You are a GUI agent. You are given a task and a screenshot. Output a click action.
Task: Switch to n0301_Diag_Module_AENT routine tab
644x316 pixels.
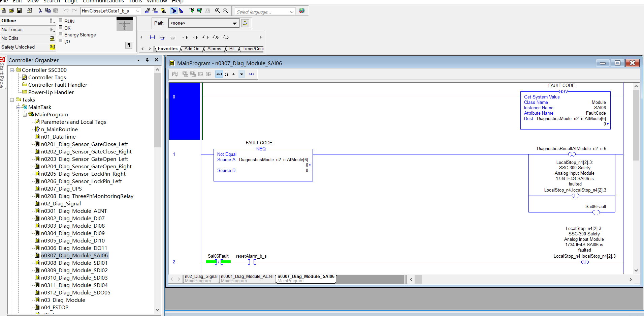(x=247, y=278)
